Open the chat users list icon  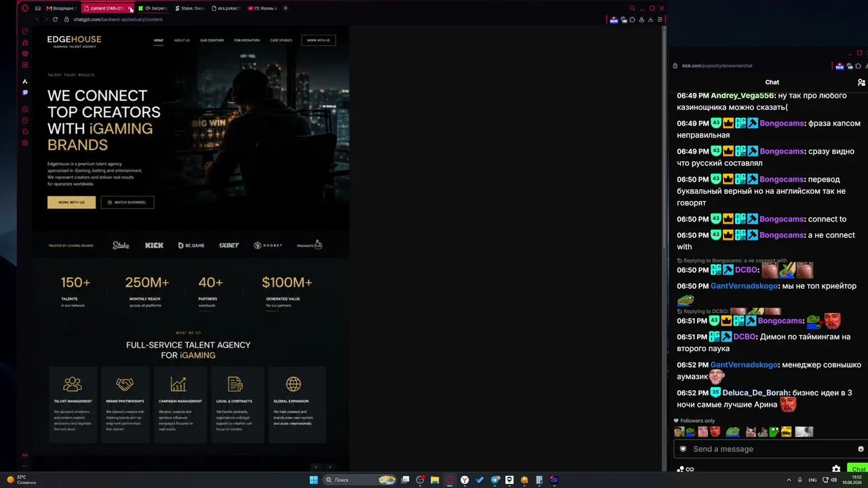coord(861,82)
